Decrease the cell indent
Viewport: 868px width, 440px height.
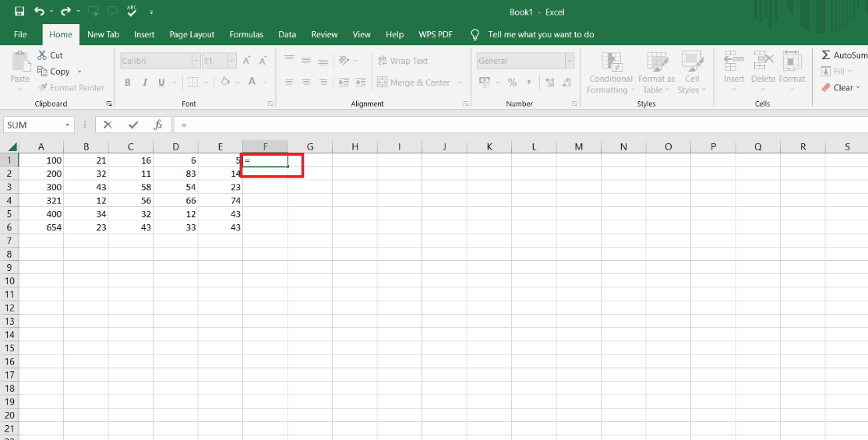(x=344, y=83)
